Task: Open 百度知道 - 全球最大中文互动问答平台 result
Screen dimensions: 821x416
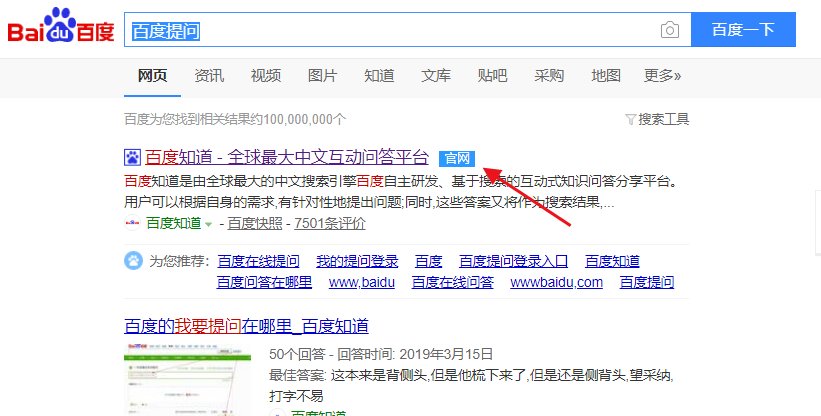Action: (287, 157)
